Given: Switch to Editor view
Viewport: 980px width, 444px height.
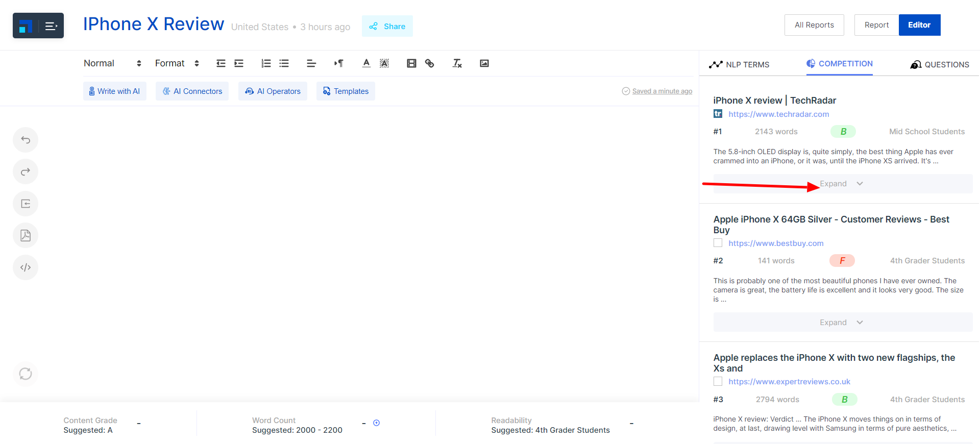Looking at the screenshot, I should click(x=919, y=25).
